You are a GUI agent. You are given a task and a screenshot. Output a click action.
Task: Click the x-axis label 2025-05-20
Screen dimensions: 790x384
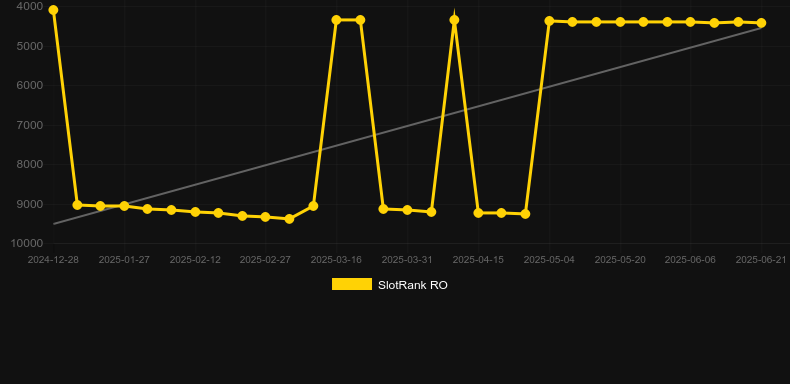(x=620, y=260)
